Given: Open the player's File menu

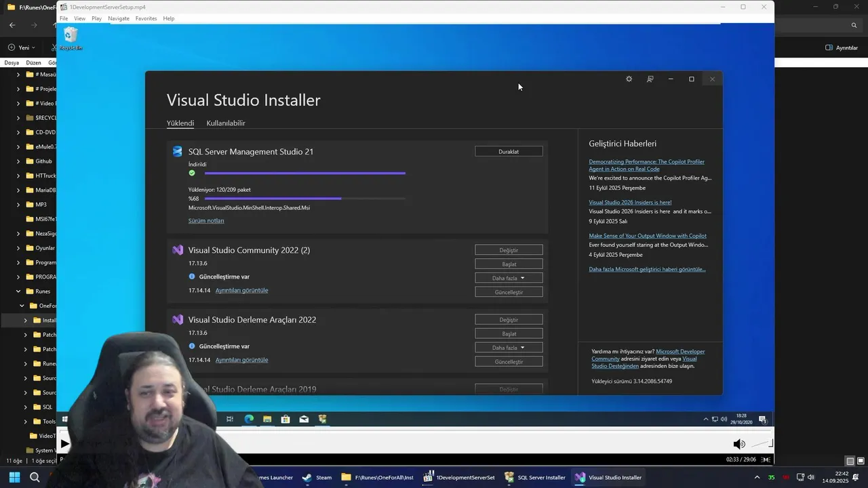Looking at the screenshot, I should pyautogui.click(x=64, y=18).
